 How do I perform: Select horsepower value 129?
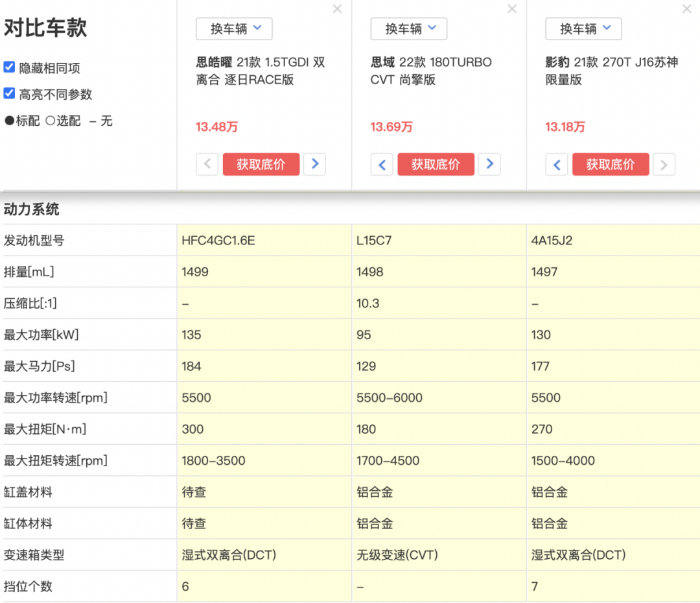366,367
